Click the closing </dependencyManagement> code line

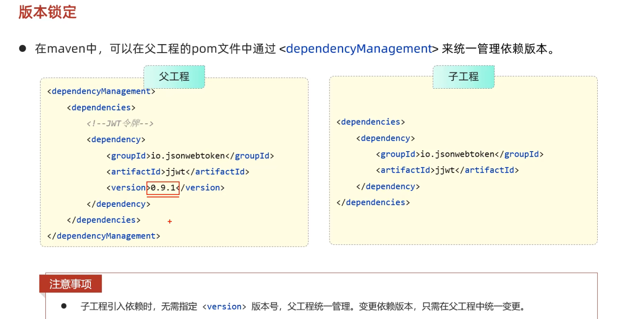(x=104, y=236)
